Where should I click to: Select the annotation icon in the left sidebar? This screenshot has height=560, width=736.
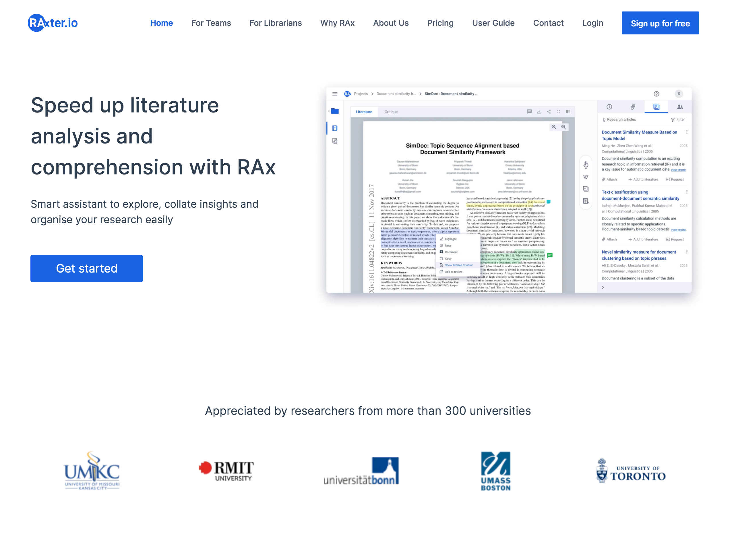(335, 141)
